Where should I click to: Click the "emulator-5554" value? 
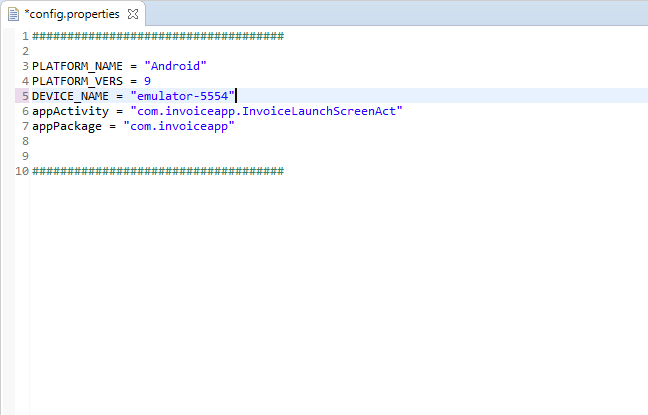(x=182, y=96)
